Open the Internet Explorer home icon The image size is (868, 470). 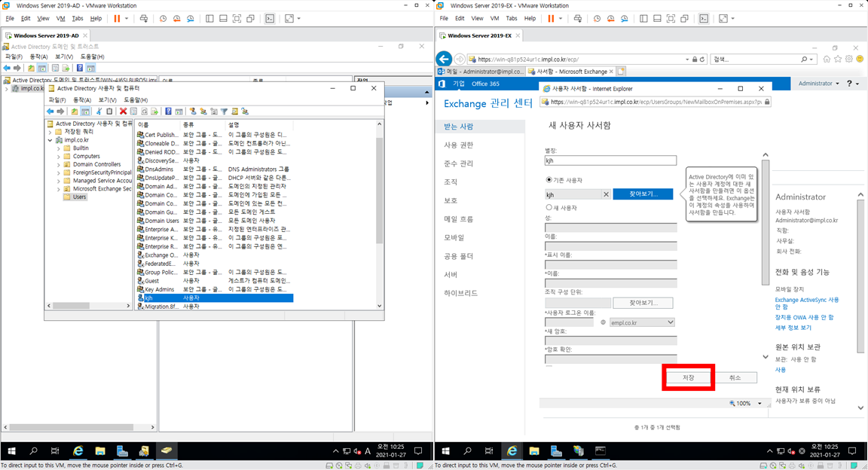click(827, 59)
